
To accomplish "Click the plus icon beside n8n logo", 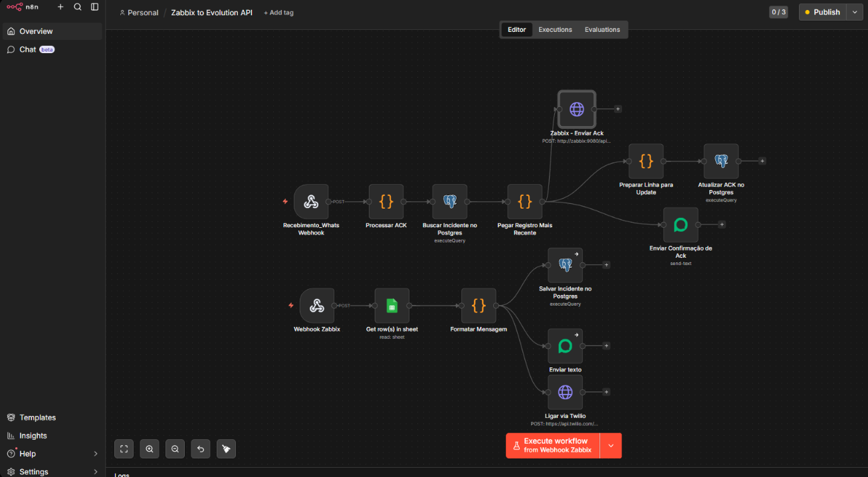I will [x=60, y=7].
